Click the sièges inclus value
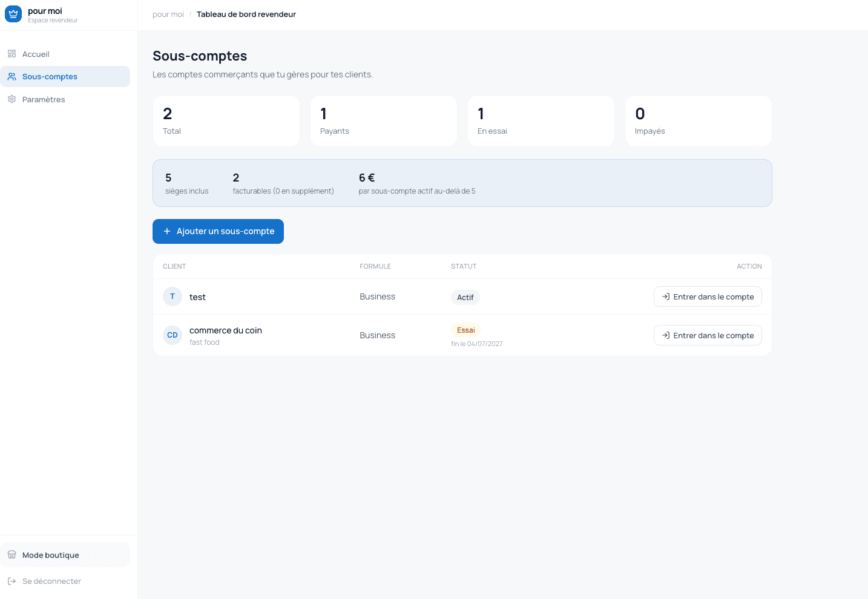868x599 pixels. point(168,178)
